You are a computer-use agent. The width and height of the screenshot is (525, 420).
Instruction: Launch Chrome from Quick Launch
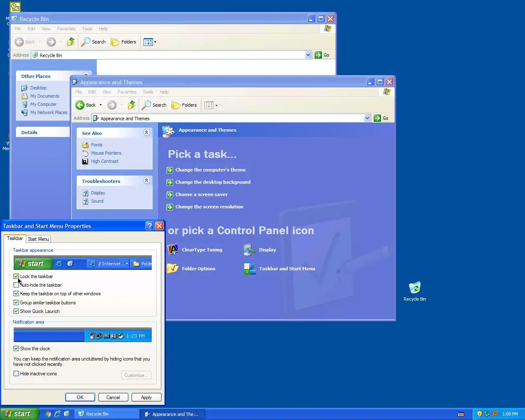pyautogui.click(x=48, y=414)
